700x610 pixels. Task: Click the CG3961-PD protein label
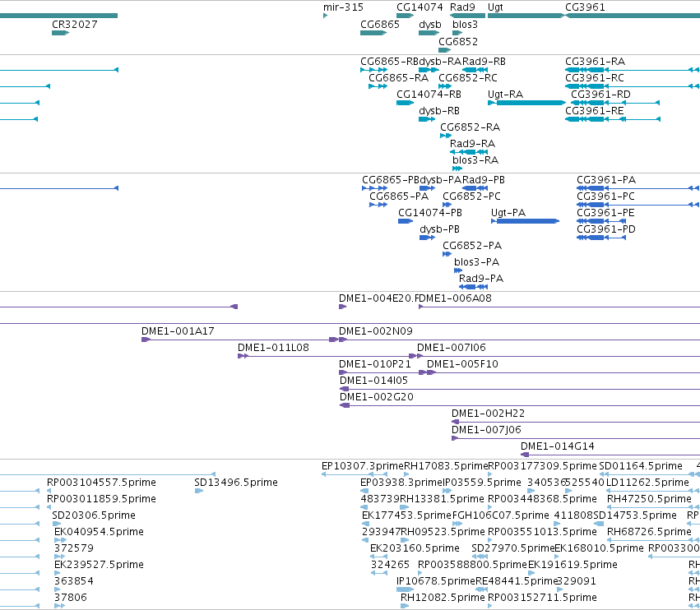coord(606,229)
